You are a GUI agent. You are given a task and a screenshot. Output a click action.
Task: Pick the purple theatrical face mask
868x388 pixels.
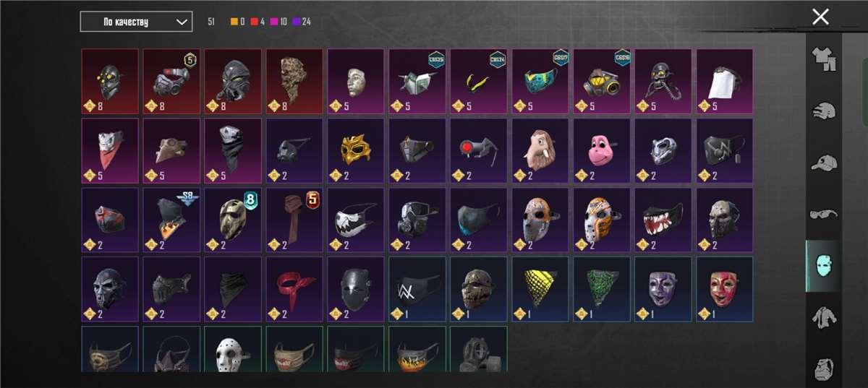(663, 289)
